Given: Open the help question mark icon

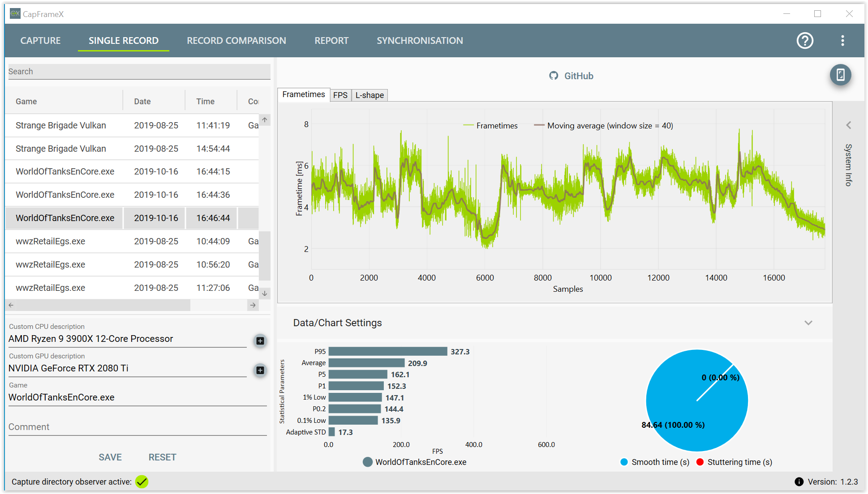Looking at the screenshot, I should [x=805, y=41].
